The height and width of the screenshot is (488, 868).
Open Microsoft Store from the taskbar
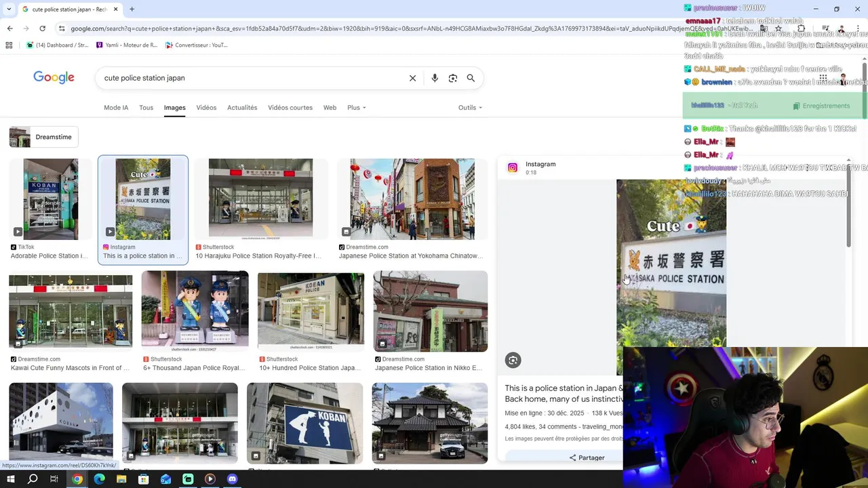(x=144, y=479)
